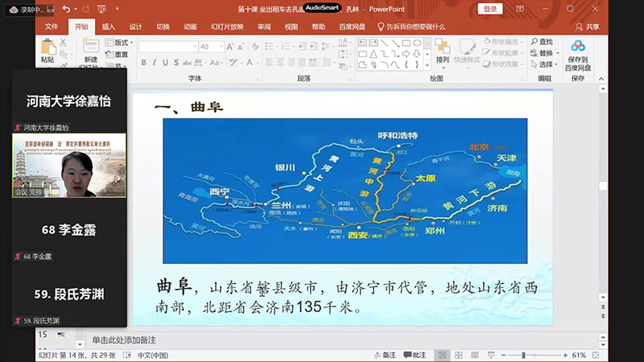Click the Share (共享) button
Image resolution: width=644 pixels, height=362 pixels.
[x=588, y=26]
